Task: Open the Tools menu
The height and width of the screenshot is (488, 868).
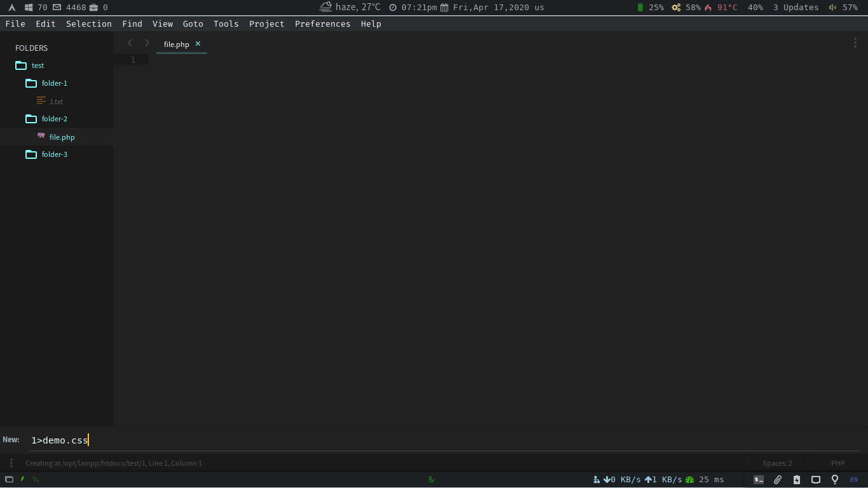Action: coord(226,24)
